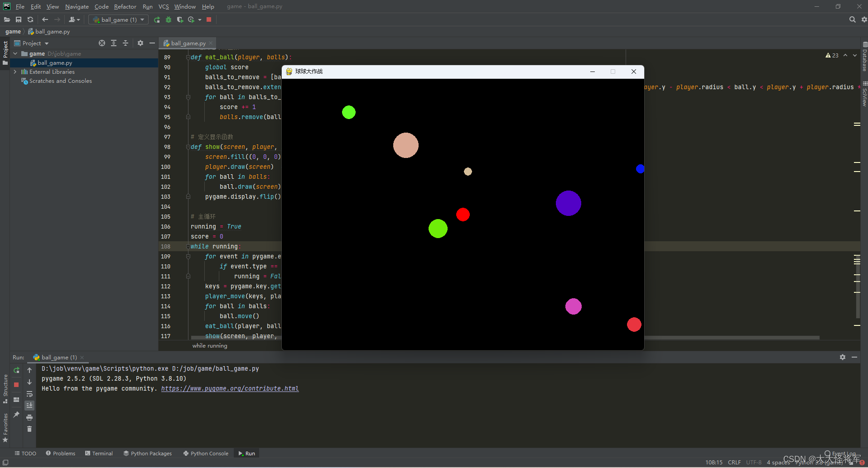Stop the program using the toolbar red square
This screenshot has width=868, height=468.
point(209,19)
